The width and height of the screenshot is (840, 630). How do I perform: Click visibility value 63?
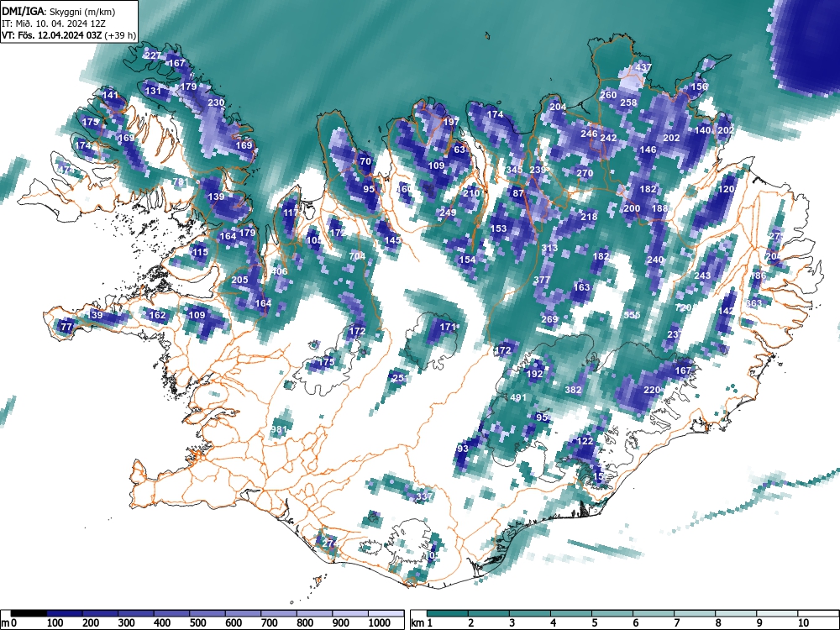(459, 150)
